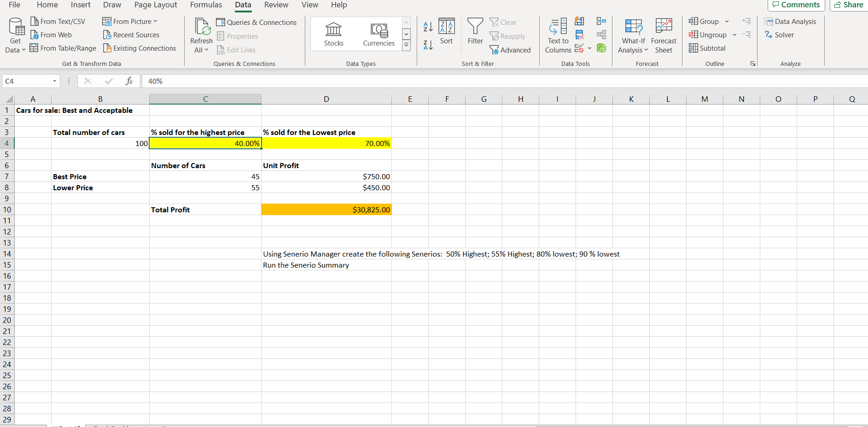Click the Name Box showing C4
This screenshot has height=427, width=868.
tap(27, 82)
